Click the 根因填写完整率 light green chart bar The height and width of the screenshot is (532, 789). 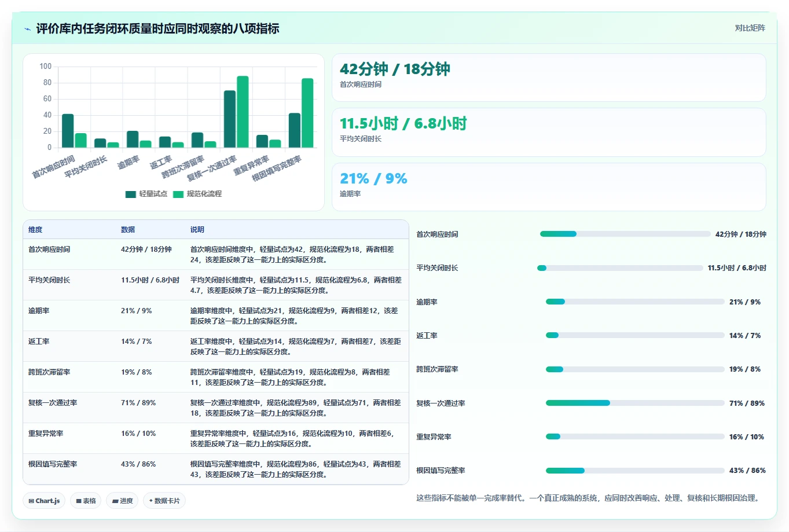click(307, 113)
